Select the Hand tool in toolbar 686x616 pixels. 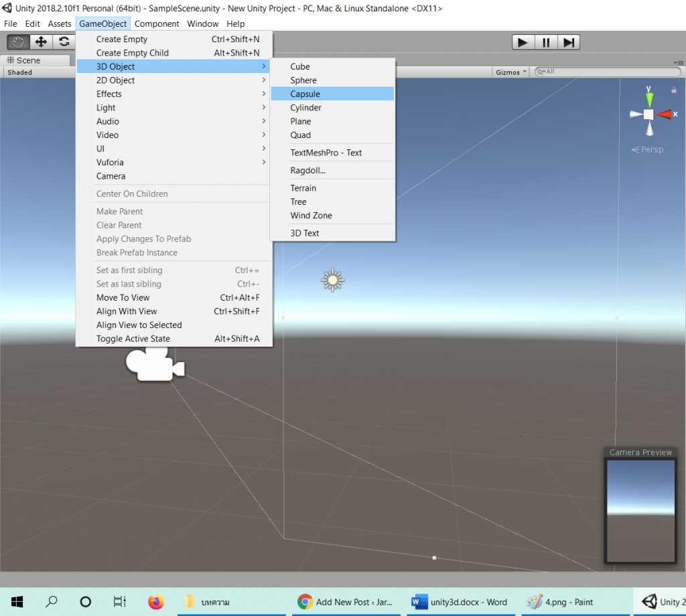[18, 42]
